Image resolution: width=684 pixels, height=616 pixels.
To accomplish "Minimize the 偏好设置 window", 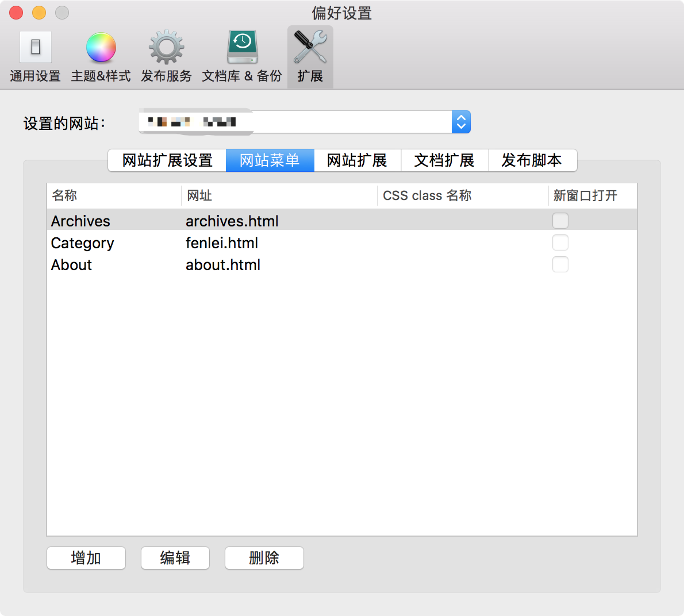I will (39, 13).
